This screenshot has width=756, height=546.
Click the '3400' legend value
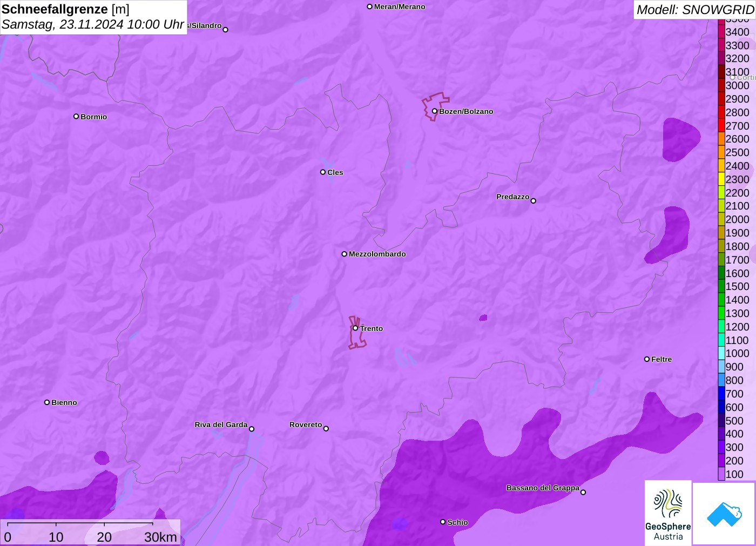tap(738, 32)
